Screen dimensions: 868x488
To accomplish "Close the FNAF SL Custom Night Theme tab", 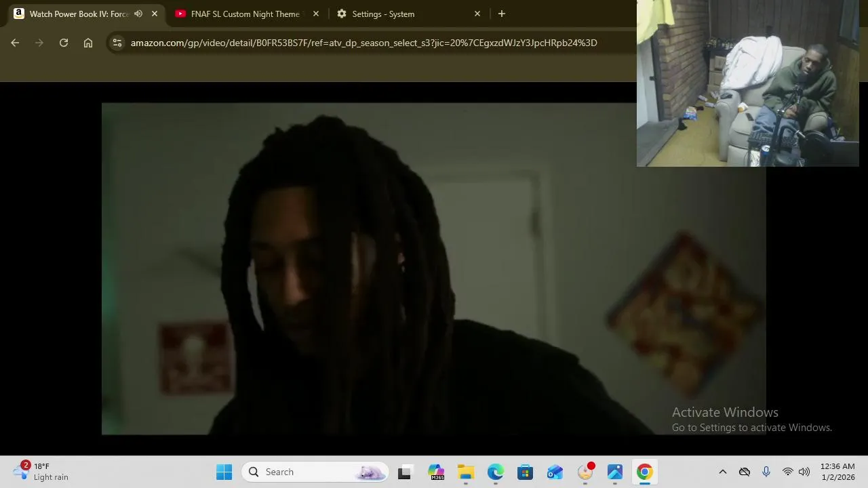I will [316, 14].
